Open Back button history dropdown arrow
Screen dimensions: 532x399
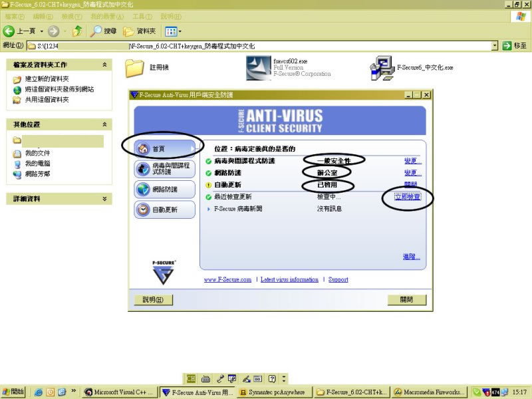pos(42,31)
